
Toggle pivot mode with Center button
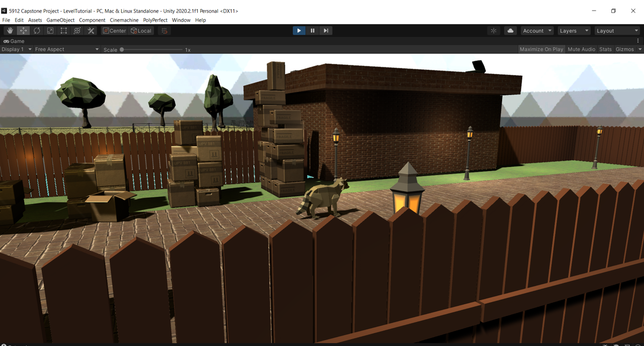(115, 31)
